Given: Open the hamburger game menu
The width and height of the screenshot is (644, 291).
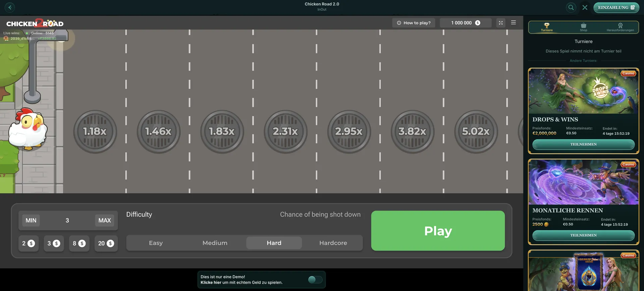Looking at the screenshot, I should click(514, 22).
